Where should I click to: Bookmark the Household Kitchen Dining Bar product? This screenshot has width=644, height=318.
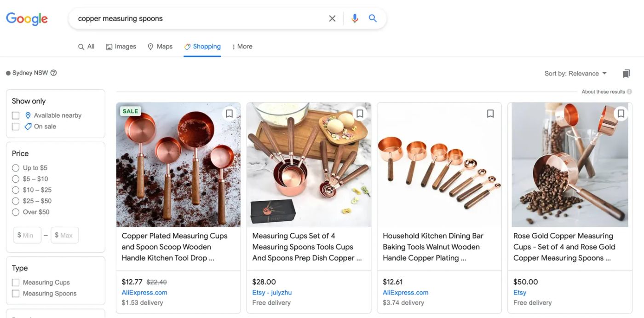[x=490, y=113]
